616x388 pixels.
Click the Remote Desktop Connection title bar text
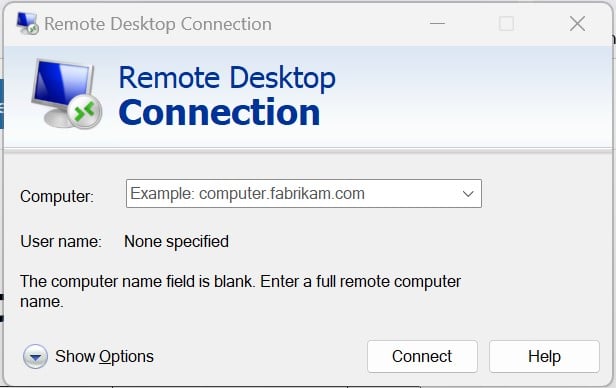[x=158, y=24]
